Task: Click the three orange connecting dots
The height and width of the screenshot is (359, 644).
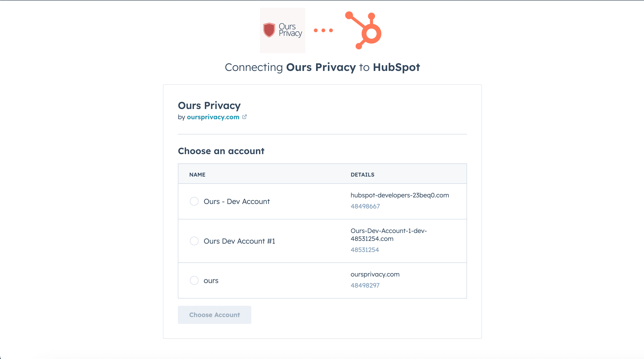Action: 323,30
